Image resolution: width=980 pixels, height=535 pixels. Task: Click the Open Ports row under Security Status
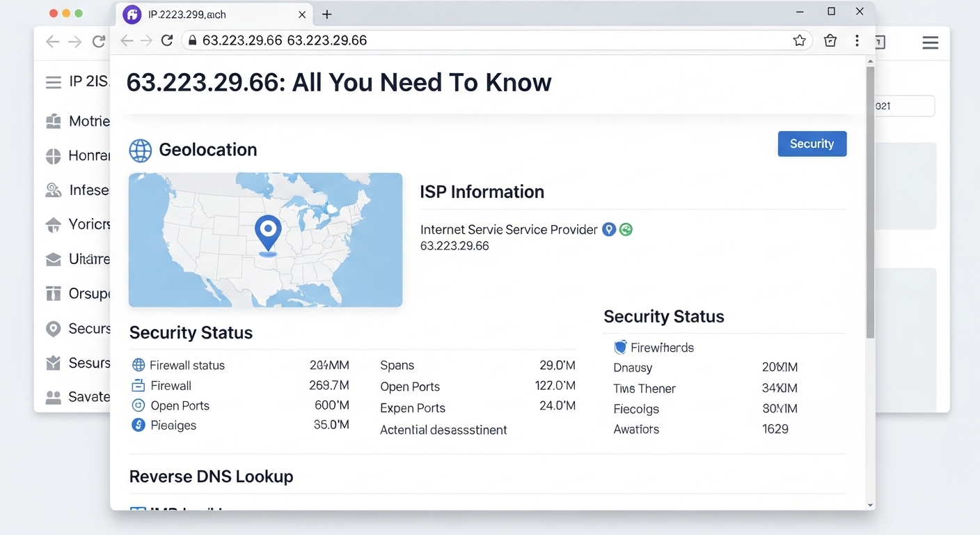pyautogui.click(x=180, y=405)
